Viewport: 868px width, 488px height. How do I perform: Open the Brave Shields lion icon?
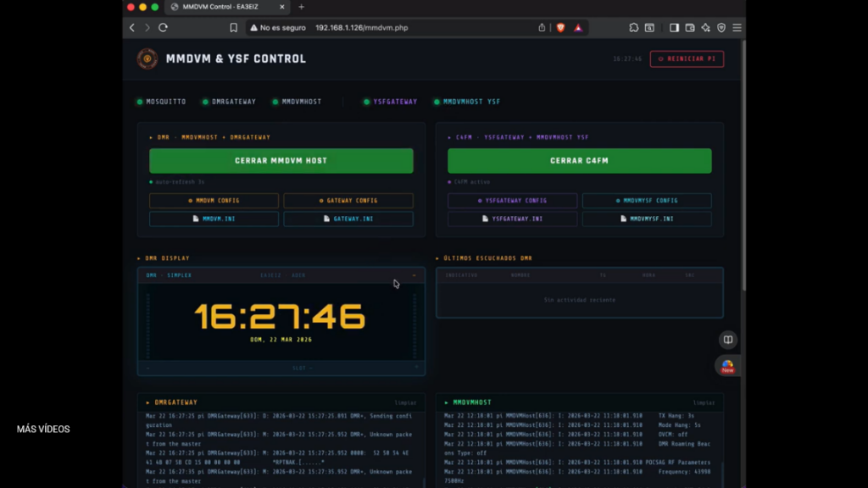tap(559, 28)
